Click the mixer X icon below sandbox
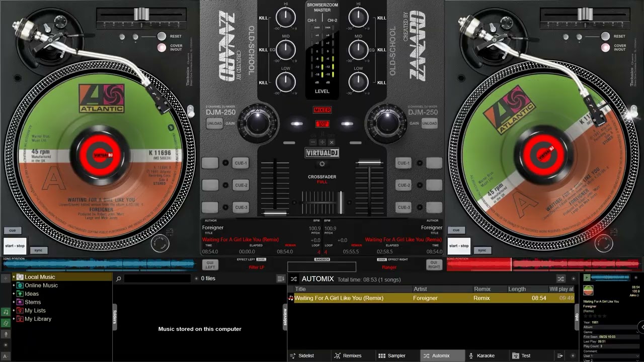Image resolution: width=644 pixels, height=362 pixels. (331, 143)
